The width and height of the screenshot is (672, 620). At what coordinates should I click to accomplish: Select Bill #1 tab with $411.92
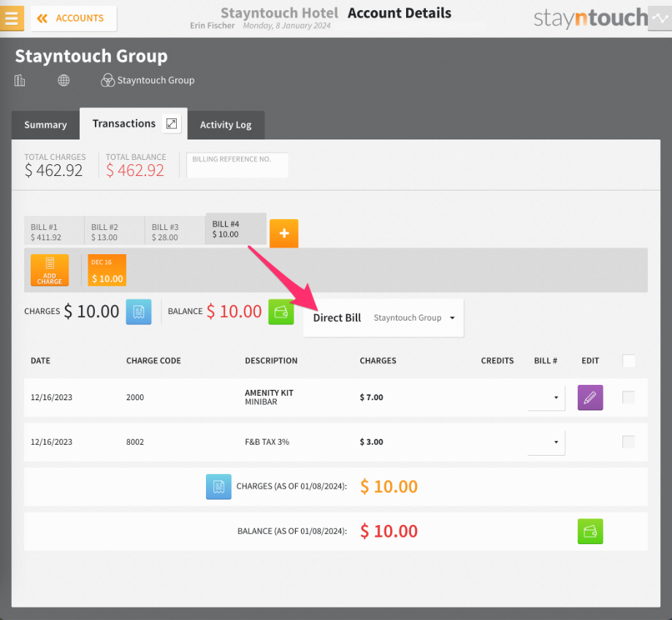54,231
